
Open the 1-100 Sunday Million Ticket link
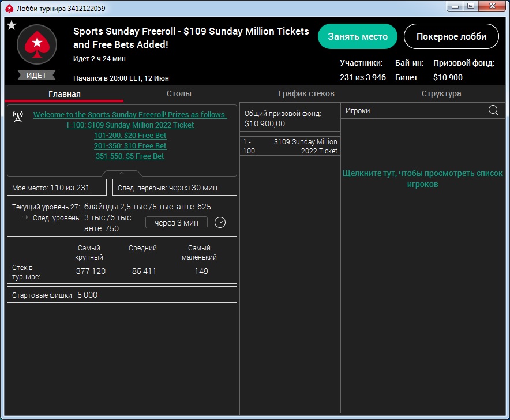[130, 125]
